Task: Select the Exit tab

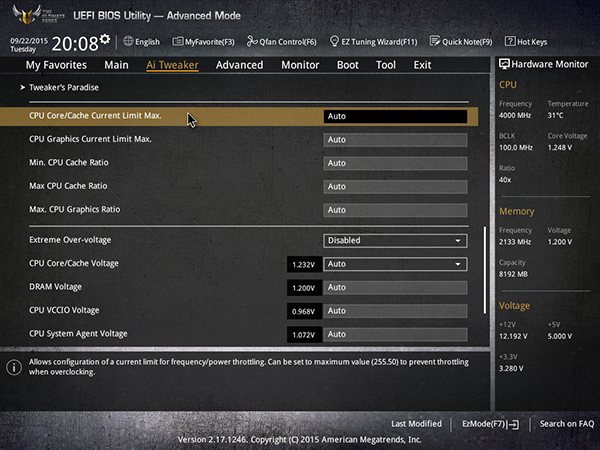Action: pyautogui.click(x=422, y=65)
